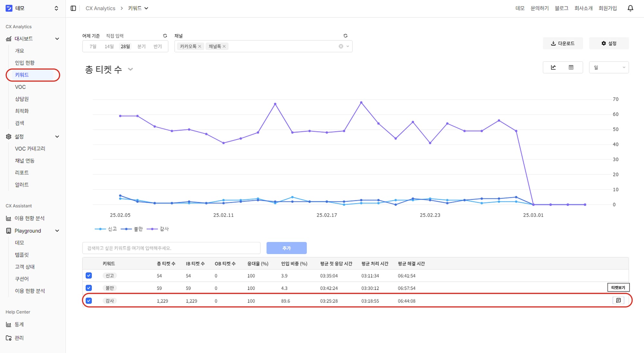Click the 다운로드 button

pyautogui.click(x=563, y=43)
